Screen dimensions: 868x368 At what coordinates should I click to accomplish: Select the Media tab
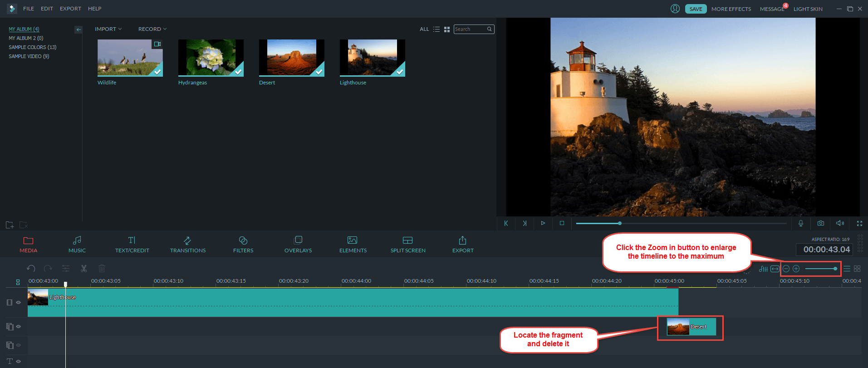click(28, 245)
